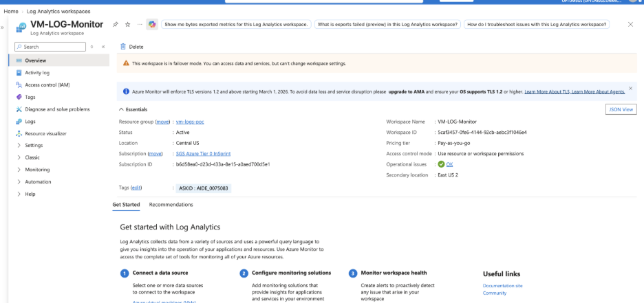Click the green Operational issues checkmark
Image resolution: width=644 pixels, height=303 pixels.
point(441,164)
